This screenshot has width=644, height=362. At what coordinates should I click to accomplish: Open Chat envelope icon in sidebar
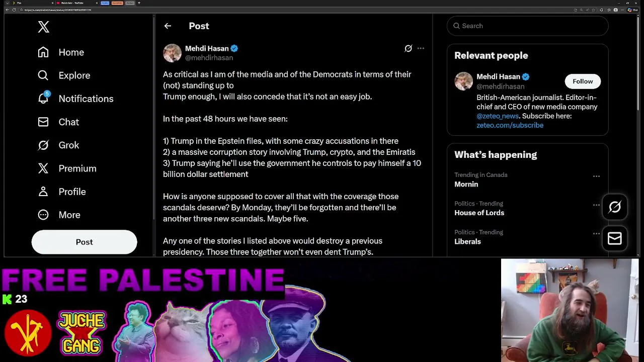pos(43,122)
